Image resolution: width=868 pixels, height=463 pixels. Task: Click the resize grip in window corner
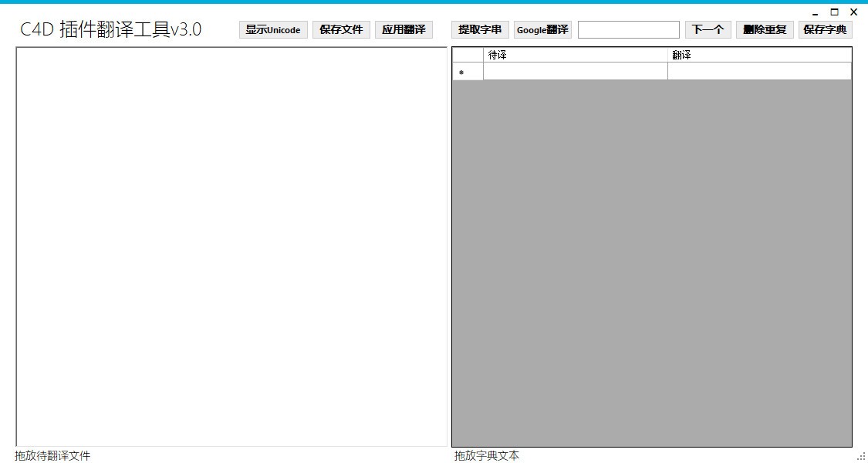coord(862,457)
